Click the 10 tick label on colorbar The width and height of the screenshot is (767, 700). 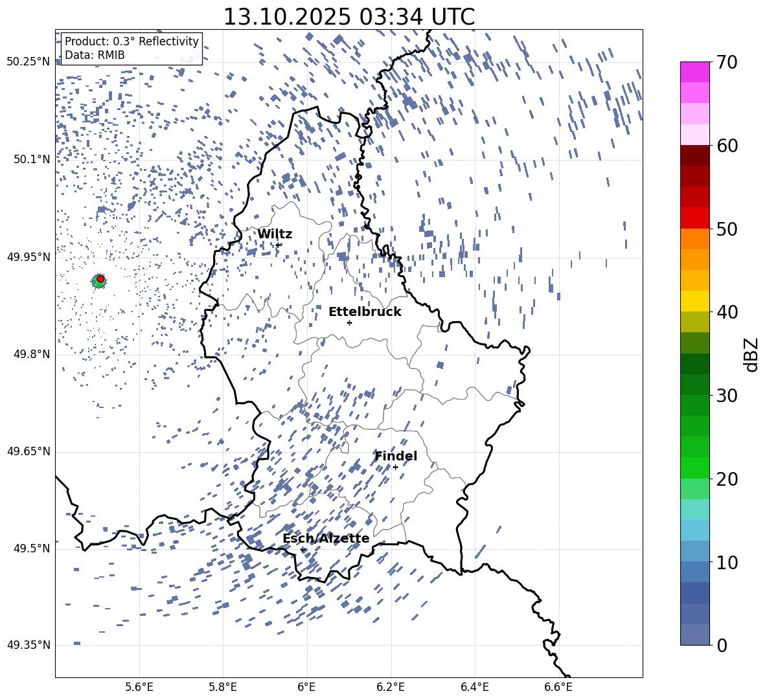[x=727, y=562]
